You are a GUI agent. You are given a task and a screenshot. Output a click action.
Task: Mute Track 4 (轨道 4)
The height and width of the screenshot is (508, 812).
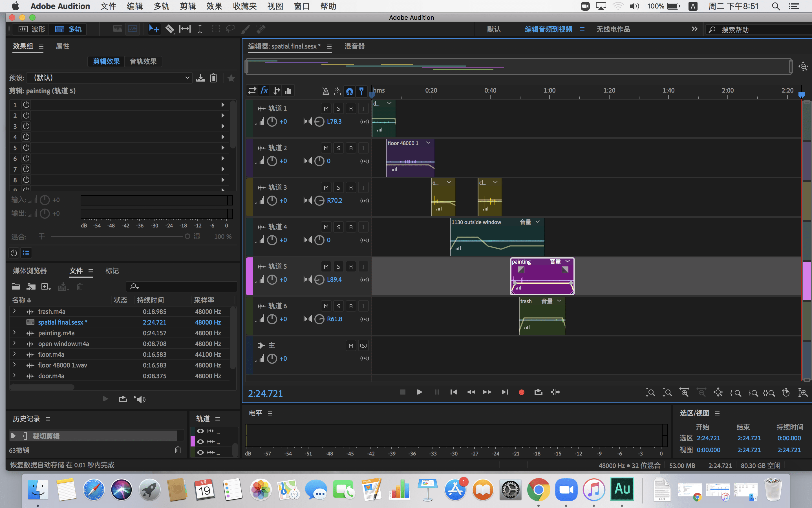(x=326, y=227)
